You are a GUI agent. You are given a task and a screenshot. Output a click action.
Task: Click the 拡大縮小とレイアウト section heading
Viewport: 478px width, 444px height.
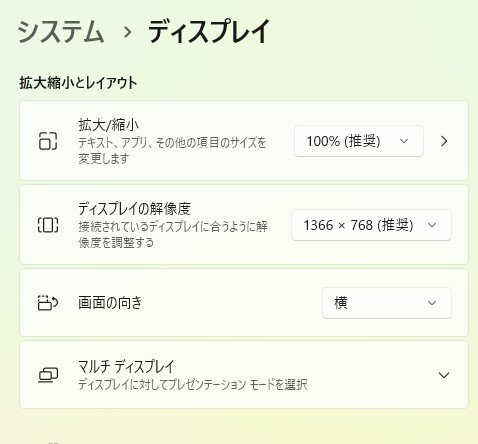click(78, 83)
